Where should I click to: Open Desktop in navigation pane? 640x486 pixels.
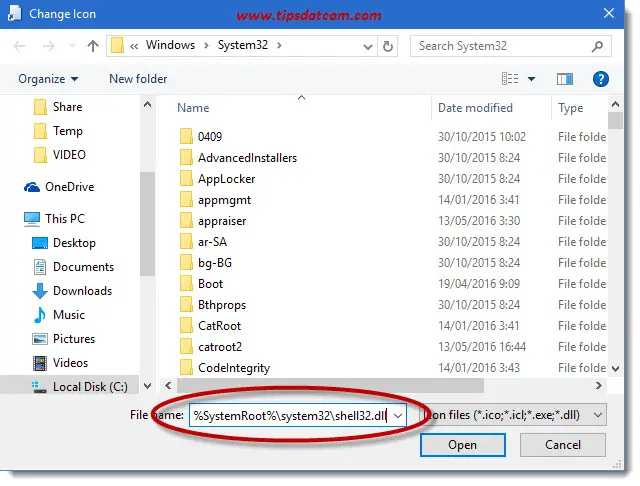click(x=64, y=243)
